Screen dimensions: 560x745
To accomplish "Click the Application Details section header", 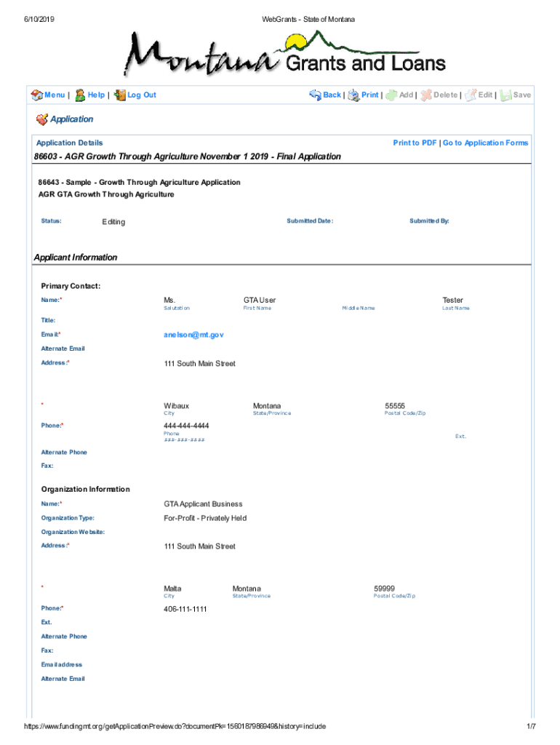I will (x=70, y=143).
